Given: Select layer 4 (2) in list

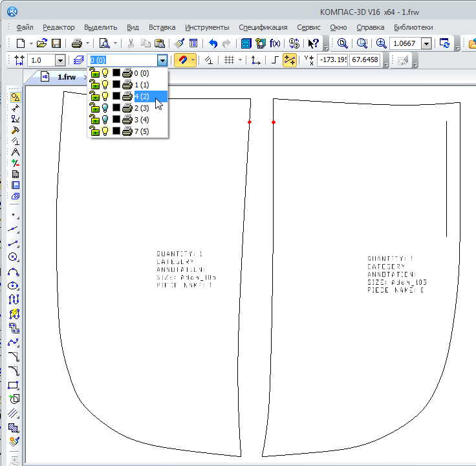Looking at the screenshot, I should pyautogui.click(x=141, y=96).
